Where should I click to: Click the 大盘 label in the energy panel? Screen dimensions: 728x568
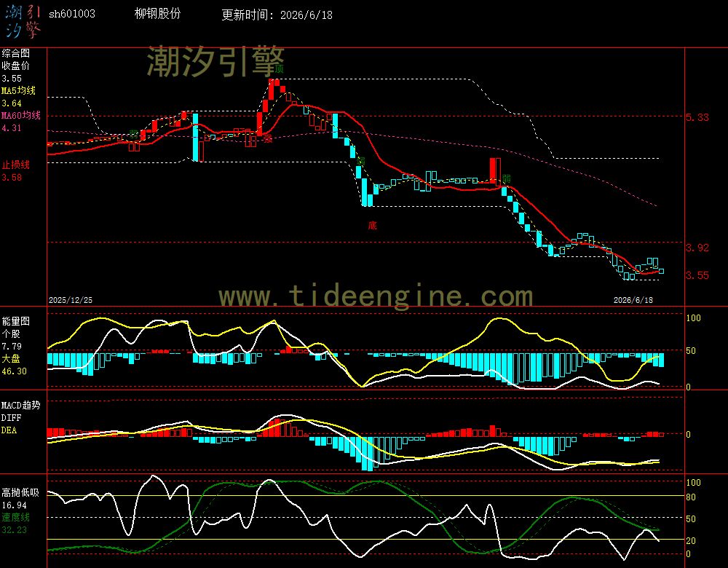(x=11, y=358)
